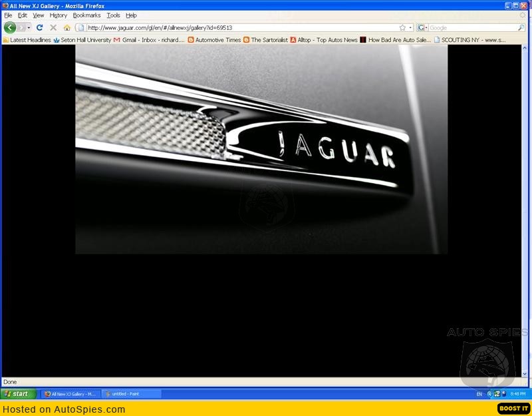Go to the Home page icon
The width and height of the screenshot is (532, 416).
click(67, 27)
